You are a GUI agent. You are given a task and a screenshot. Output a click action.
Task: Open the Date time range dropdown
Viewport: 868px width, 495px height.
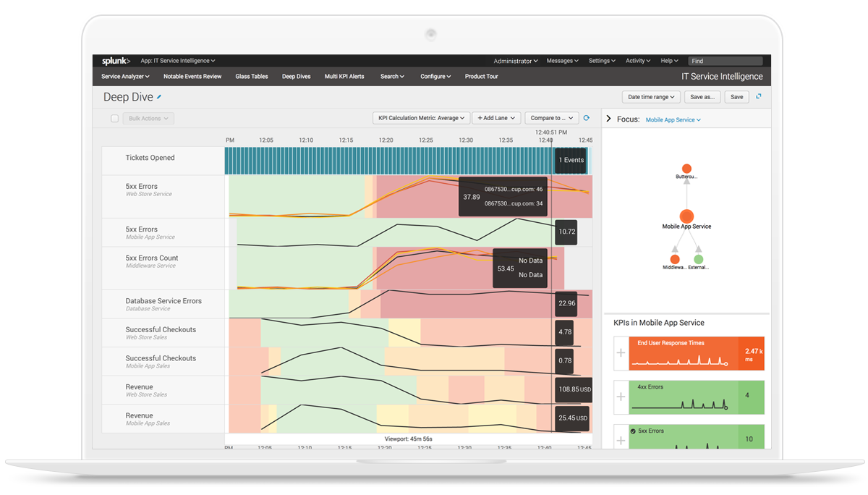(651, 96)
